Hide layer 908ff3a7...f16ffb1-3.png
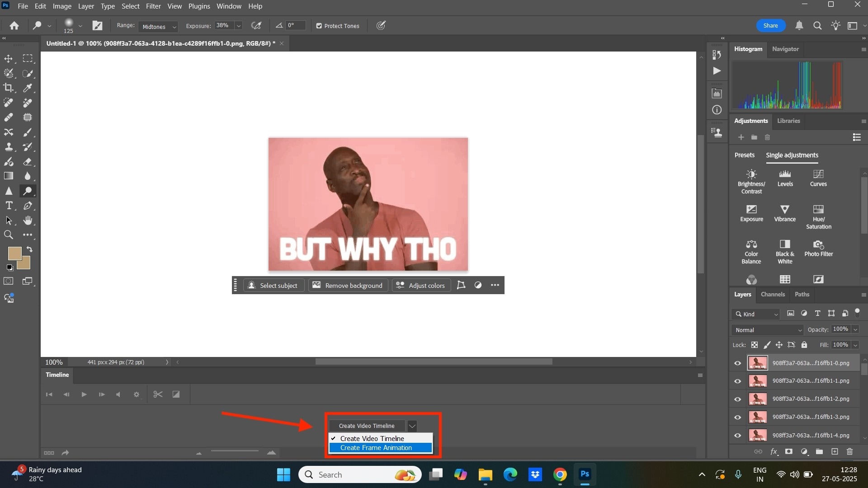This screenshot has height=488, width=868. [x=738, y=418]
